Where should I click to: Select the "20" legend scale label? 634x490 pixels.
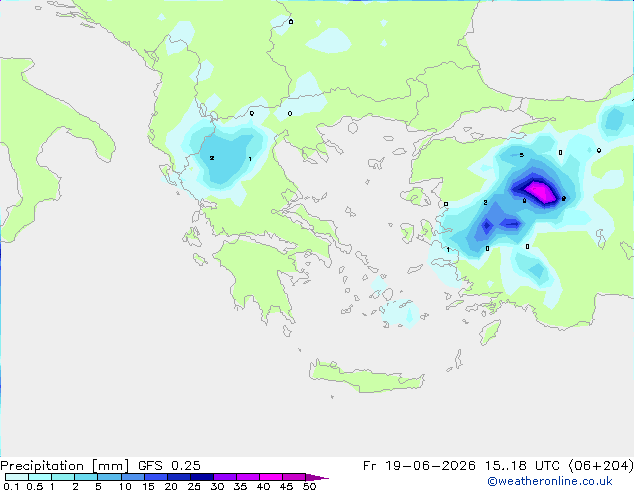pyautogui.click(x=171, y=486)
